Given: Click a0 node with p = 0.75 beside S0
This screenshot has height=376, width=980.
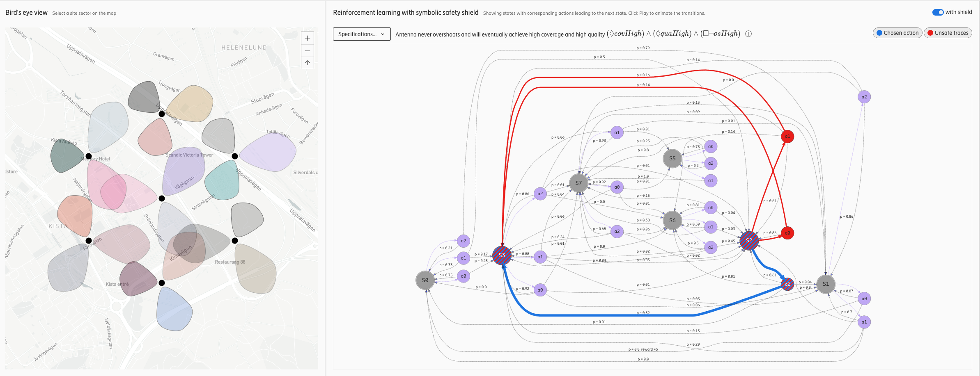Looking at the screenshot, I should tap(463, 276).
